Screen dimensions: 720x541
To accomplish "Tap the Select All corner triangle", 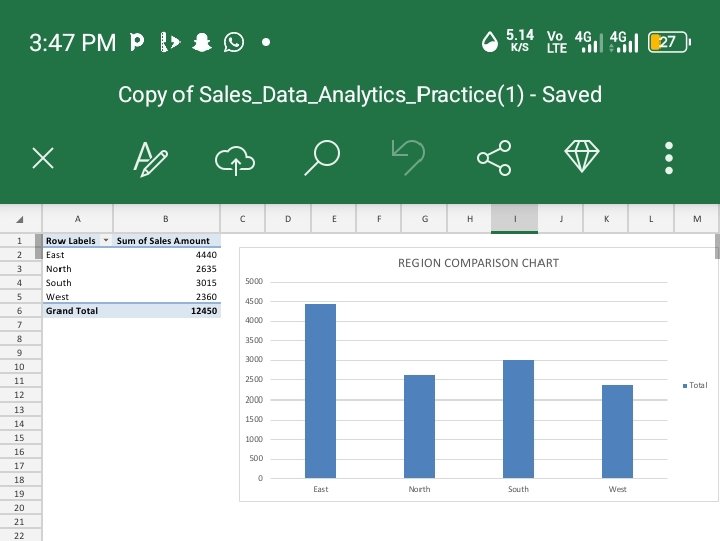I will (20, 220).
